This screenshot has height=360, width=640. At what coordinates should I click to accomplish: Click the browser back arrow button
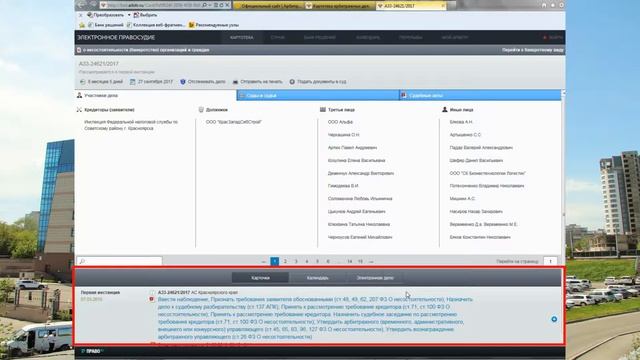(82, 5)
